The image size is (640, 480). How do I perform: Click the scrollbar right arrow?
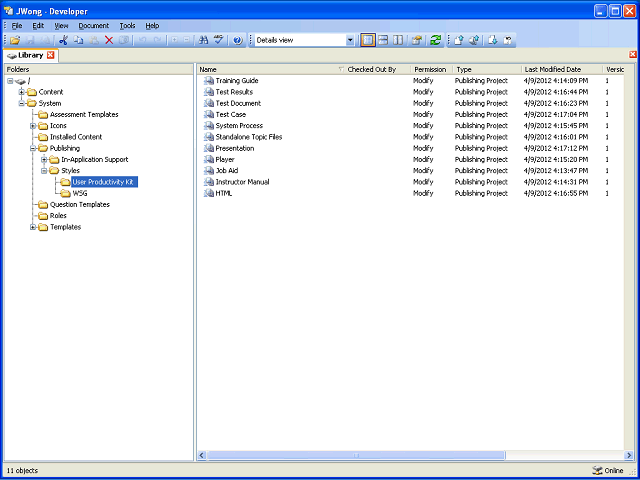(629, 455)
